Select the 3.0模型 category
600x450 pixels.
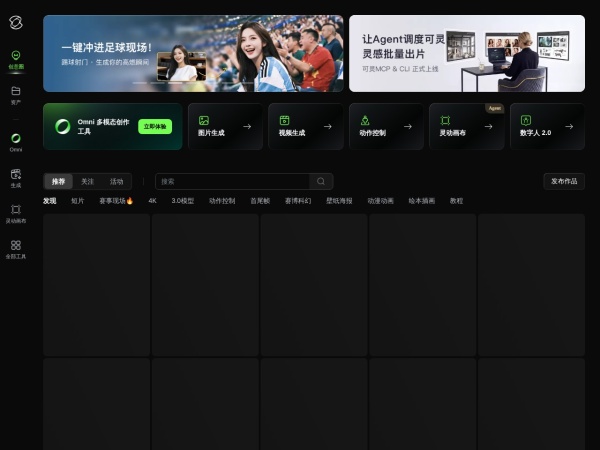183,201
